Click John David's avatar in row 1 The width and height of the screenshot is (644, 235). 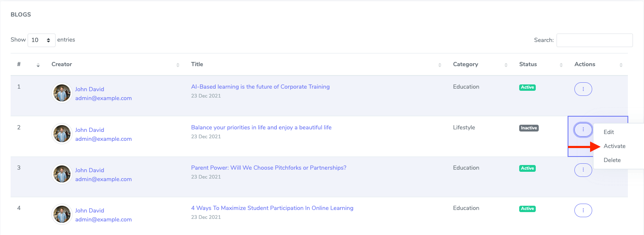[x=62, y=93]
